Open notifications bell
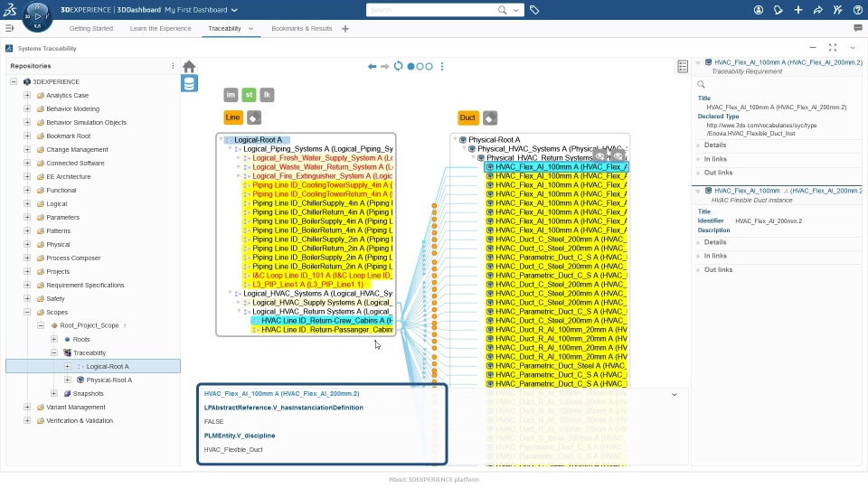Image resolution: width=868 pixels, height=488 pixels. tap(778, 10)
